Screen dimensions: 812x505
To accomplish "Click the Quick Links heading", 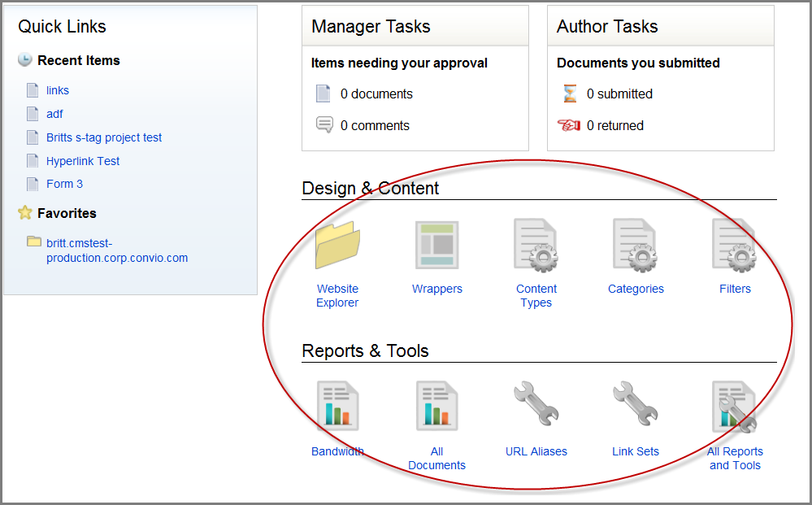I will tap(62, 26).
